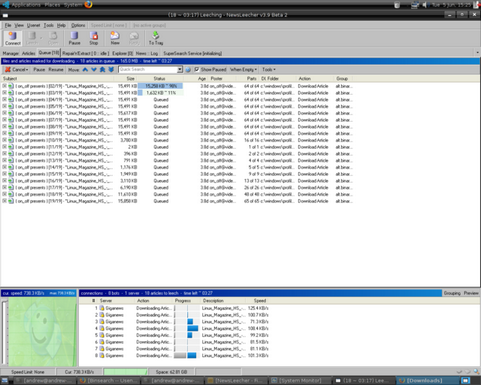Click the Stop toolbar icon

coord(94,38)
